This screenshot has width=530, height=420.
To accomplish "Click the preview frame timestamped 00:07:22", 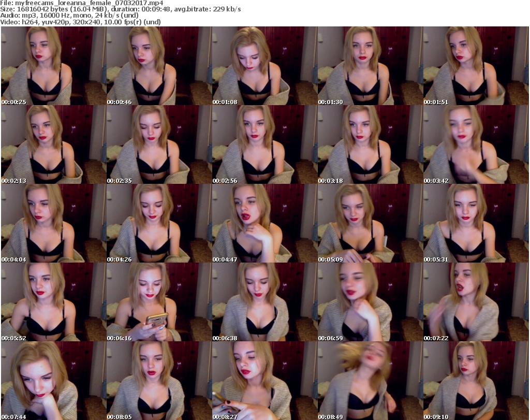I will [476, 302].
